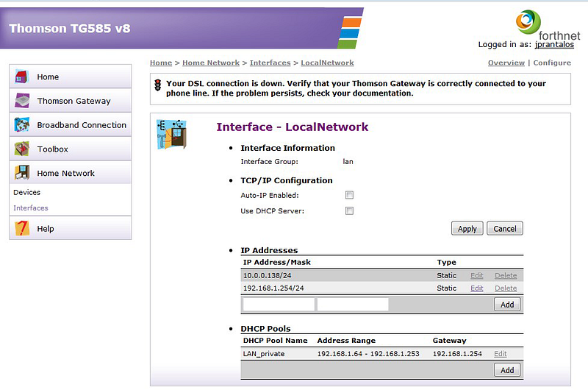Click the Interface Group value lan
The image size is (588, 390).
pos(348,161)
